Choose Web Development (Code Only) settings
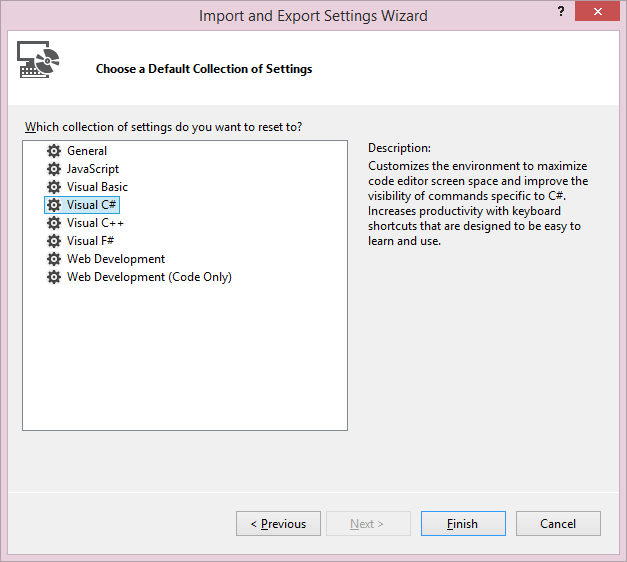This screenshot has height=562, width=627. pos(149,277)
